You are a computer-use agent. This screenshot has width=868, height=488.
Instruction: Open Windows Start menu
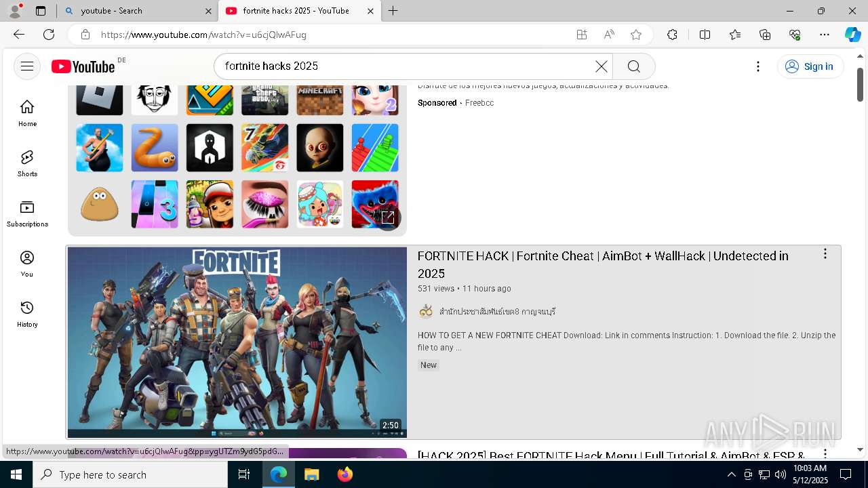coord(16,474)
